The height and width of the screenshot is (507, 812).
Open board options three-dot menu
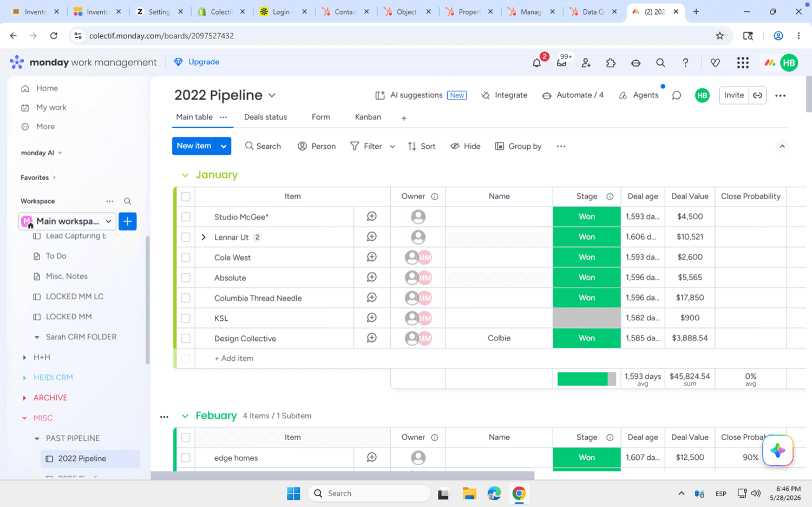[780, 95]
